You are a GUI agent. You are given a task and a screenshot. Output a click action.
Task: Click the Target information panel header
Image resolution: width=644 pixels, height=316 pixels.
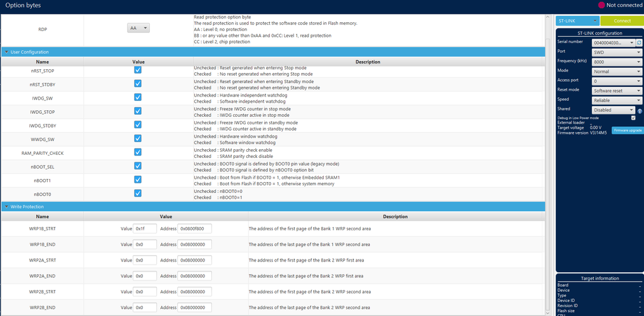[x=600, y=278]
